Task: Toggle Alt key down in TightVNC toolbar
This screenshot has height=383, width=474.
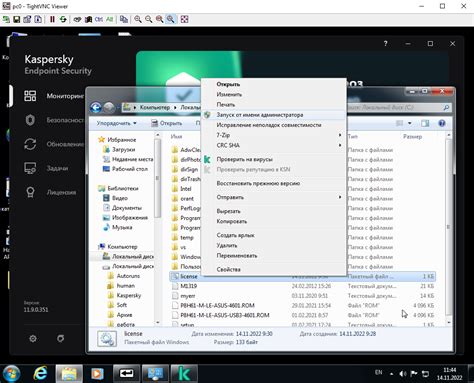Action: (110, 19)
